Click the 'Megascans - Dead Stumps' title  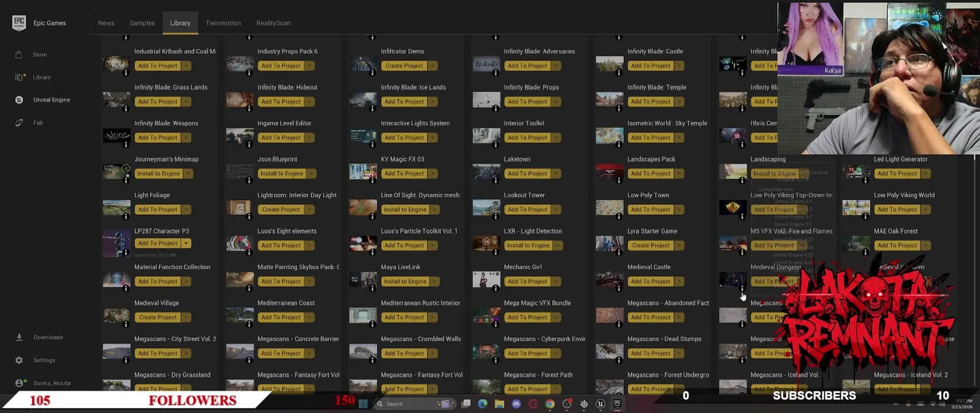pos(664,339)
